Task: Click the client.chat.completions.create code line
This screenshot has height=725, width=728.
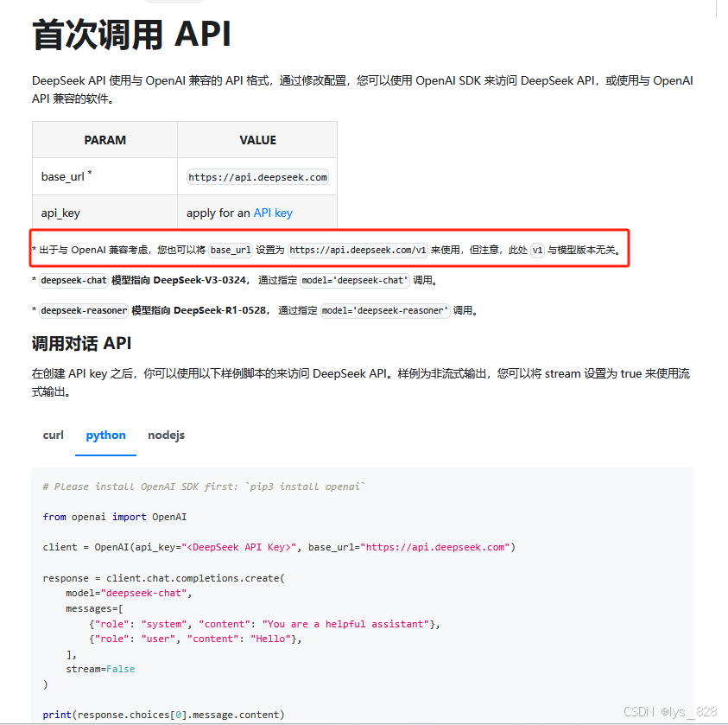Action: 164,578
